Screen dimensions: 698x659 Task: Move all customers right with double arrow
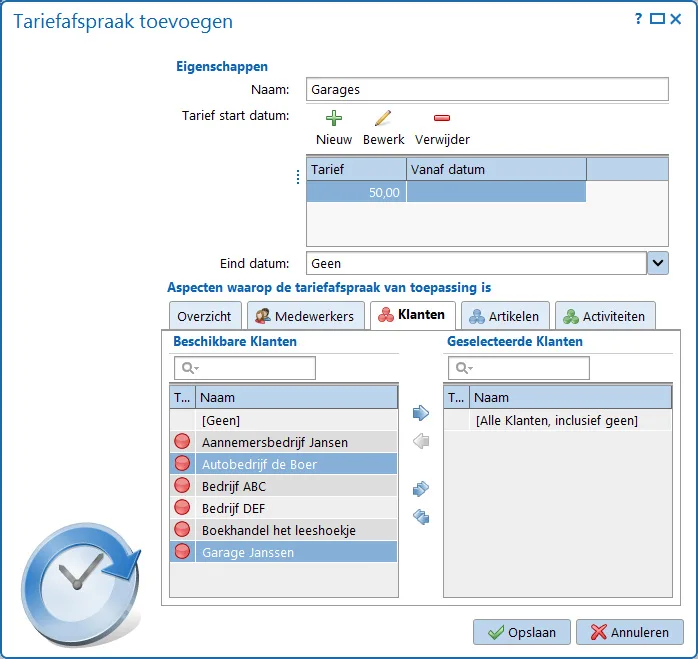coord(421,488)
